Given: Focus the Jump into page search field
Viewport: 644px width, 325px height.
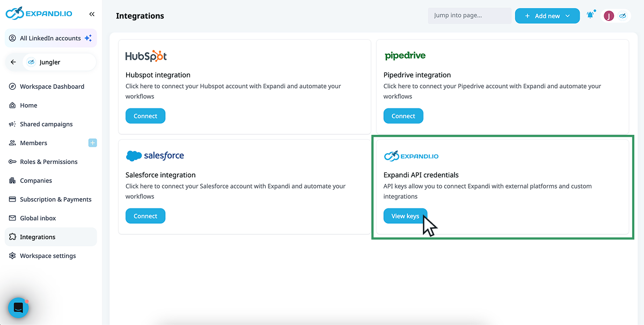Looking at the screenshot, I should tap(470, 16).
